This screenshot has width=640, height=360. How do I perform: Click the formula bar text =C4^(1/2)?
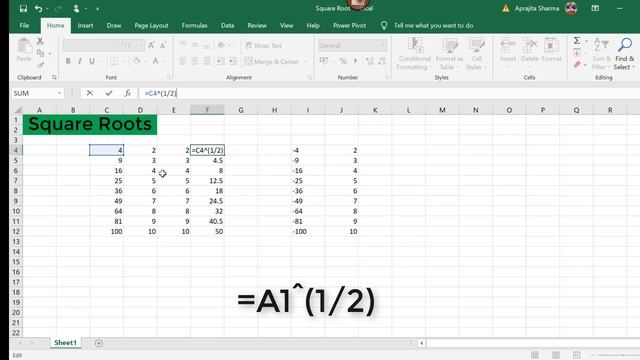click(160, 93)
